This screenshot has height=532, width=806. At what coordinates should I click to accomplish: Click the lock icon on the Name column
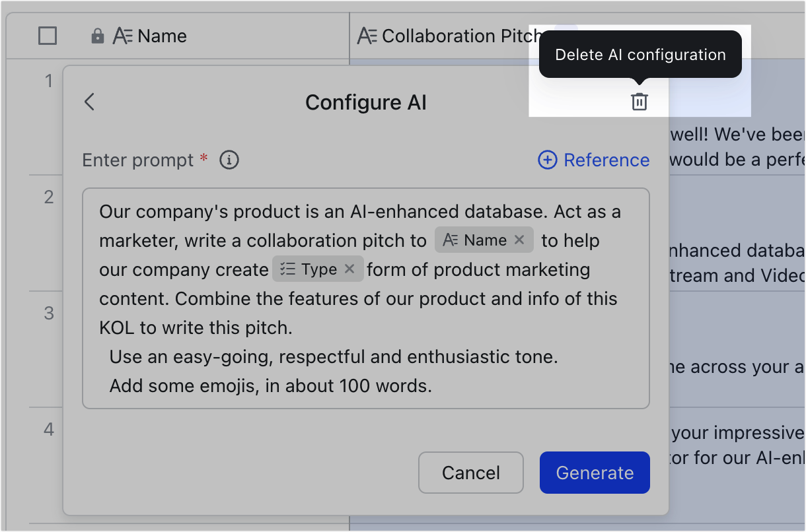tap(98, 36)
